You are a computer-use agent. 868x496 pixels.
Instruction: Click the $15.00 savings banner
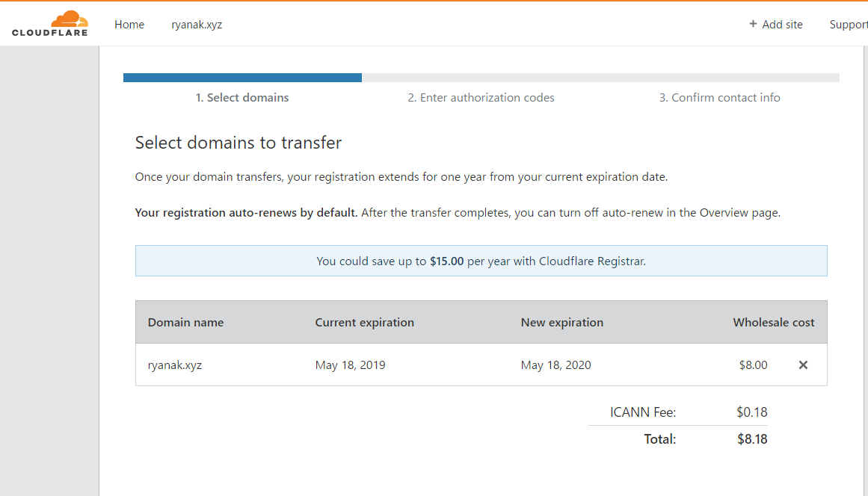(481, 261)
